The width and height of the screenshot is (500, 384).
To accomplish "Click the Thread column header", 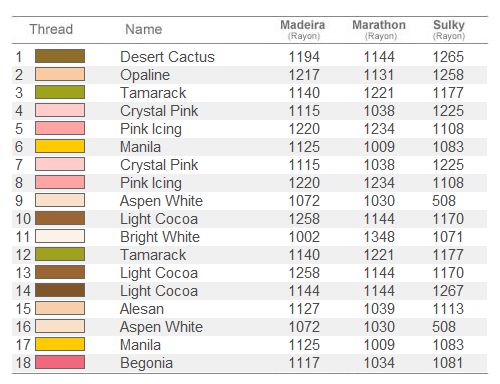I will pos(51,29).
